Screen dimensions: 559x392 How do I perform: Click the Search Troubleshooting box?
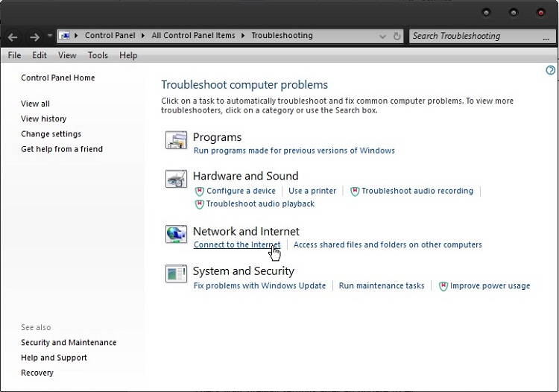482,36
